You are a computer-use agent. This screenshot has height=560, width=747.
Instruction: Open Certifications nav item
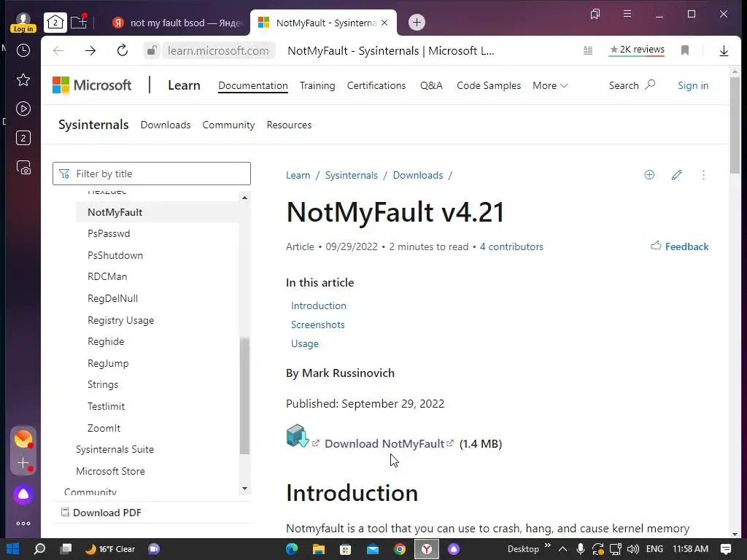click(376, 86)
